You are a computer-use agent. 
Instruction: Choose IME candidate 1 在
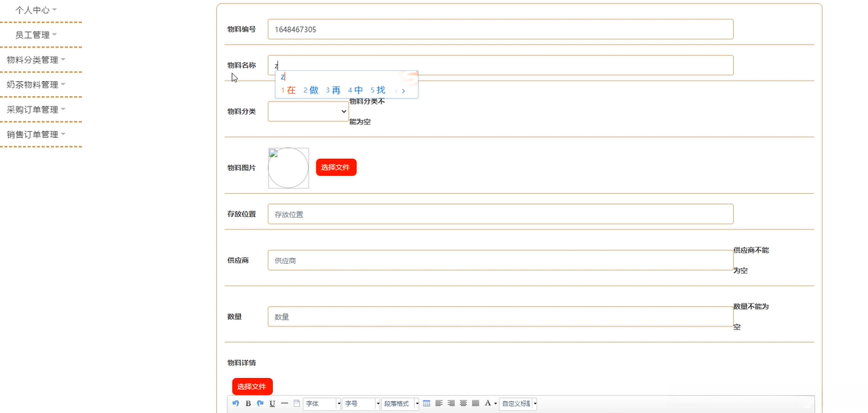click(289, 90)
